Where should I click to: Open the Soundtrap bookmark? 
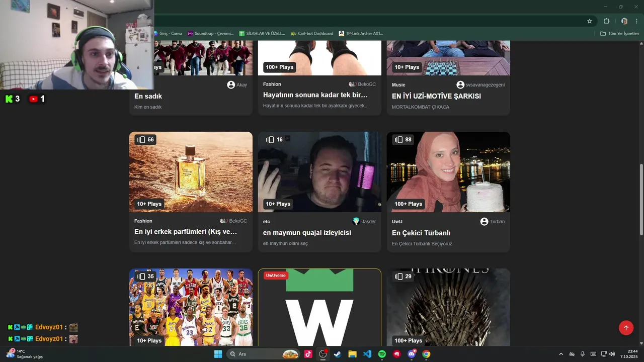click(211, 34)
